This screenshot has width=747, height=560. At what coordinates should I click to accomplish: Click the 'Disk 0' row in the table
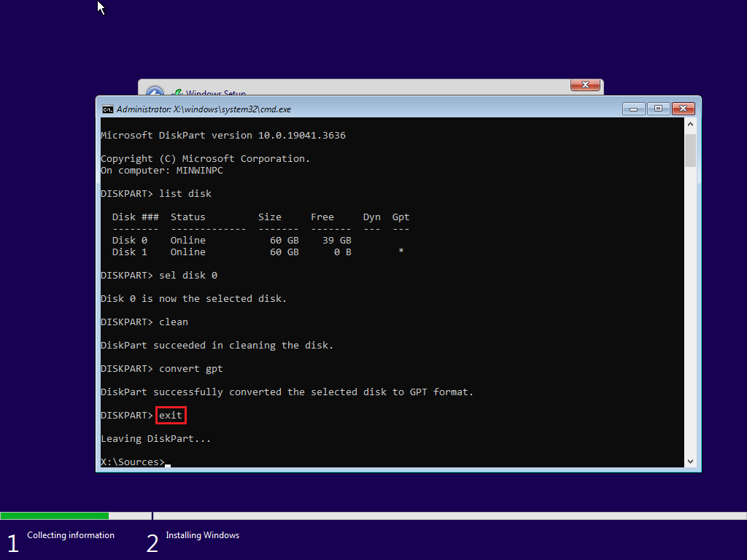pyautogui.click(x=231, y=241)
